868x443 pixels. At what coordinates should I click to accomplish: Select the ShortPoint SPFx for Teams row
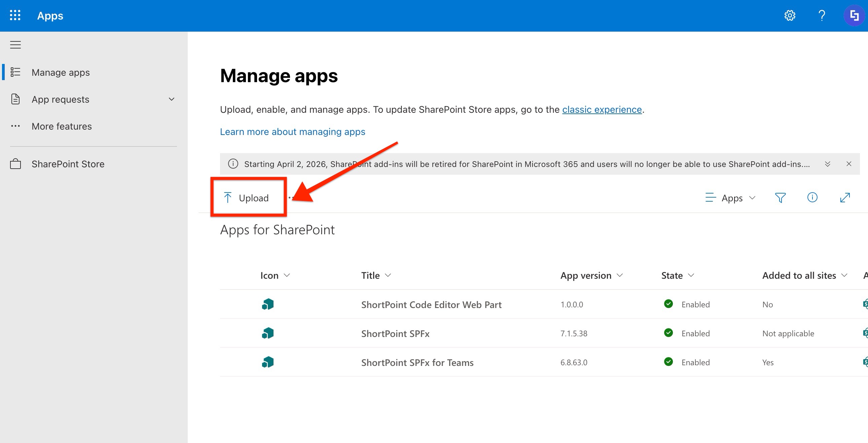(x=417, y=363)
